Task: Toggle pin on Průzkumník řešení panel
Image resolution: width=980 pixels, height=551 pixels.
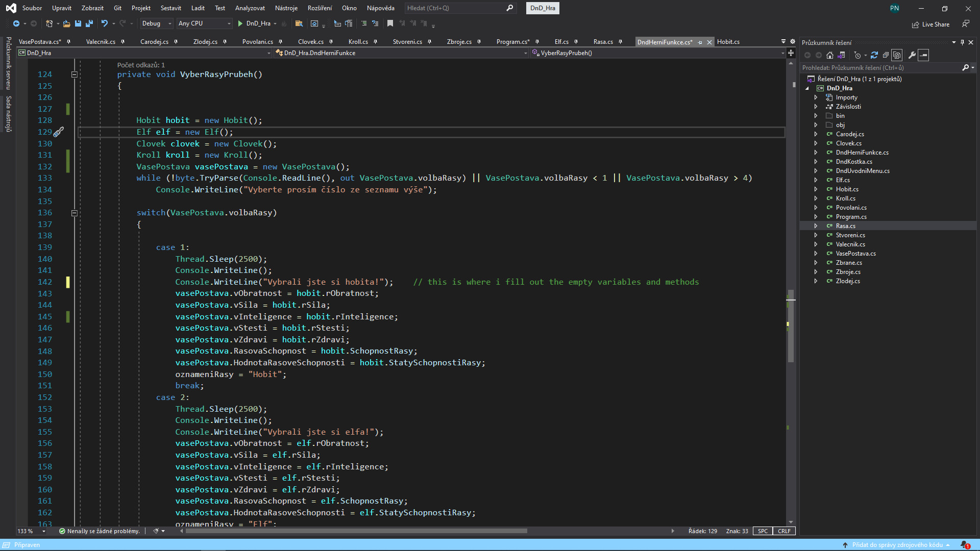Action: [962, 42]
